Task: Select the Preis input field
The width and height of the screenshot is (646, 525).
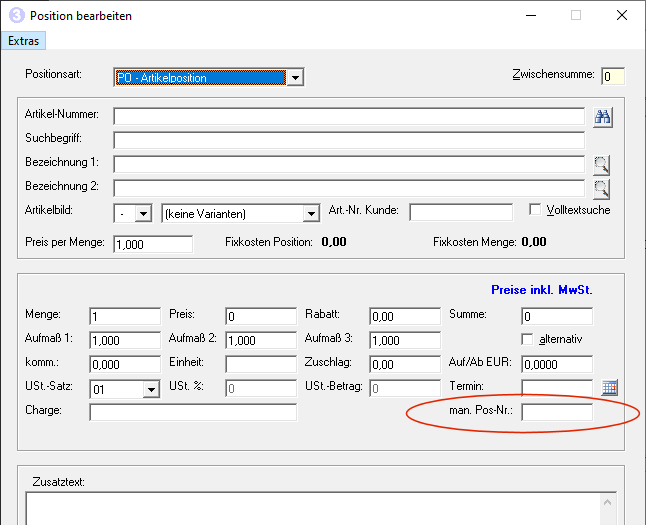Action: pyautogui.click(x=261, y=316)
